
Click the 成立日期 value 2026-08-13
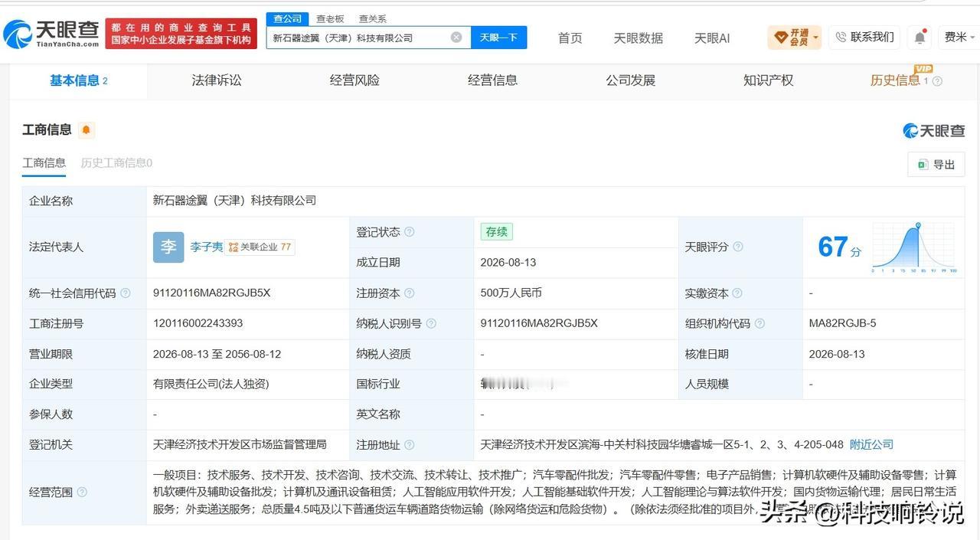tap(508, 262)
